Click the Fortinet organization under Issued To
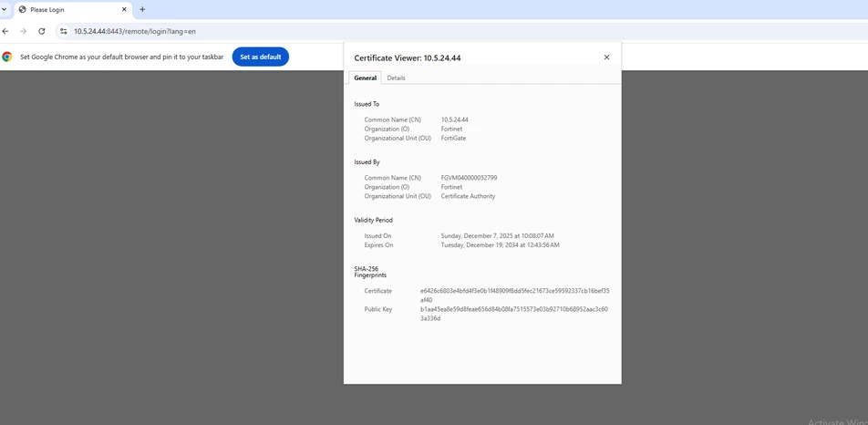868x425 pixels. (451, 129)
